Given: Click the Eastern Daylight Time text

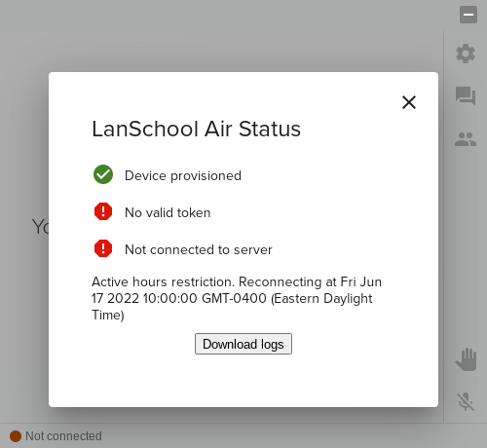Looking at the screenshot, I should [232, 307].
